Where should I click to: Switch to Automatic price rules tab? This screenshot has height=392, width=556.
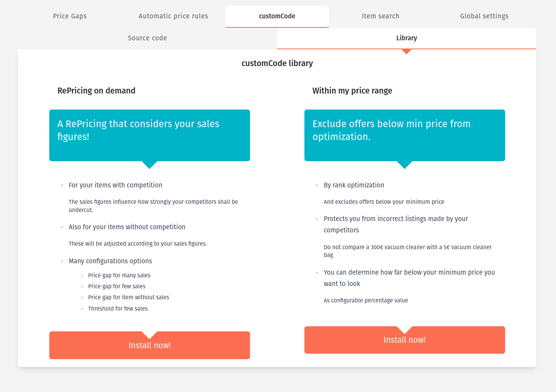click(x=173, y=16)
